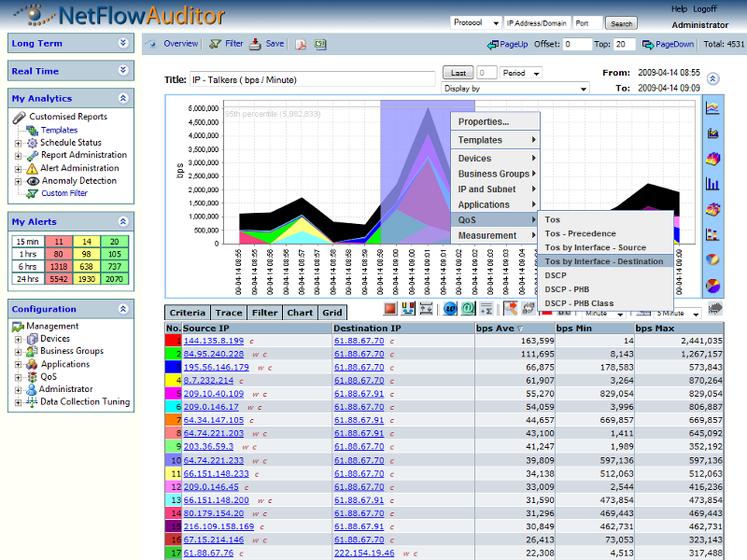747x560 pixels.
Task: Click the refresh arrows icon in grid toolbar
Action: [x=528, y=309]
